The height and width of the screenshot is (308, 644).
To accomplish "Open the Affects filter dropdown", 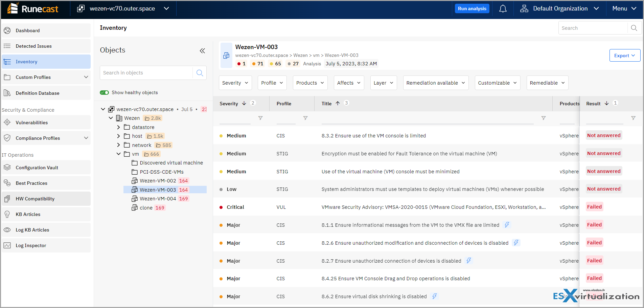I will tap(349, 83).
